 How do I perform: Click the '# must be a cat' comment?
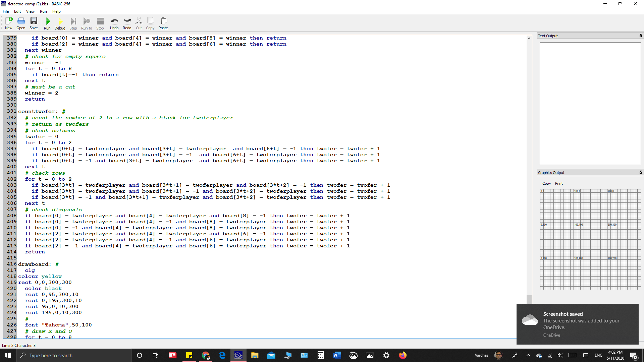pos(50,87)
